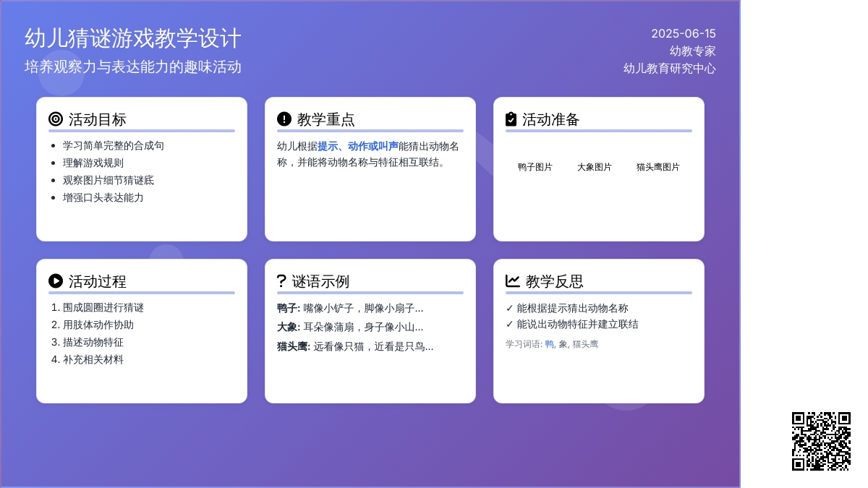Click the QR code image
868x488 pixels.
tap(821, 441)
